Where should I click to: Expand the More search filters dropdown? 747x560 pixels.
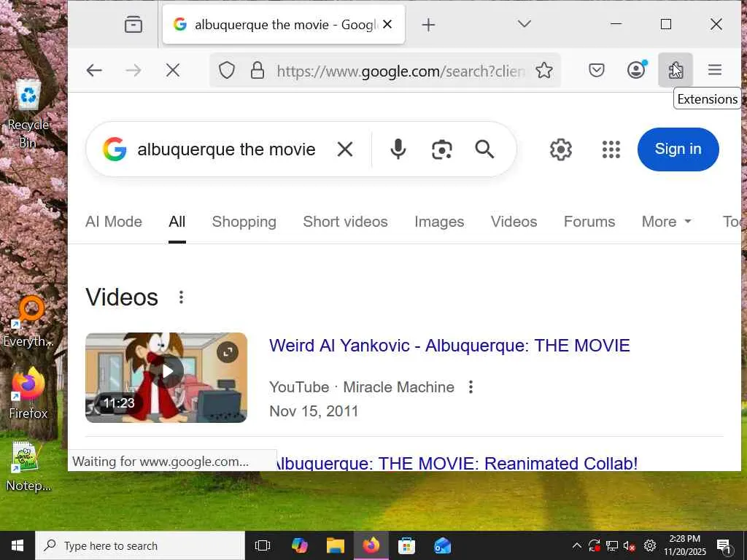(667, 222)
